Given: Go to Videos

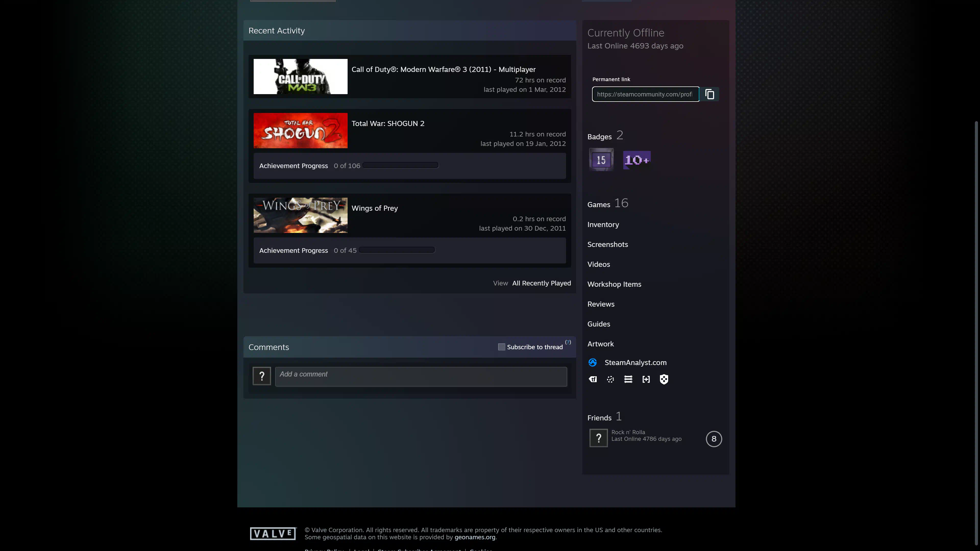Looking at the screenshot, I should 598,264.
